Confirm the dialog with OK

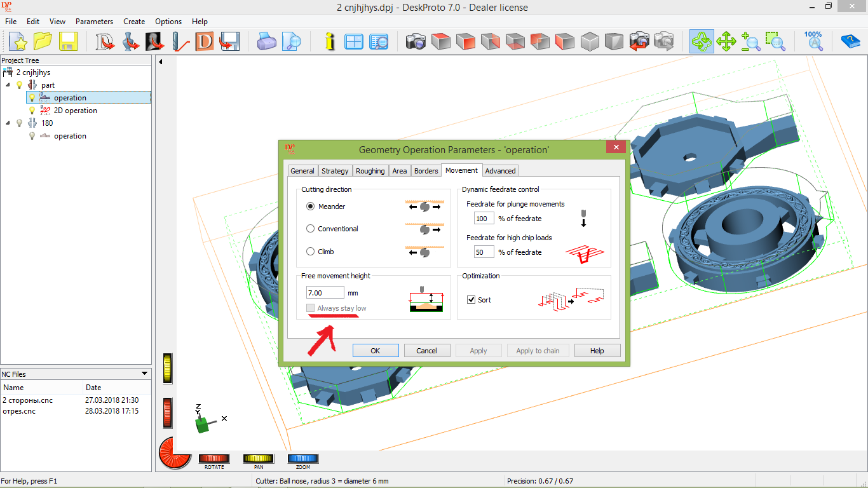tap(376, 351)
